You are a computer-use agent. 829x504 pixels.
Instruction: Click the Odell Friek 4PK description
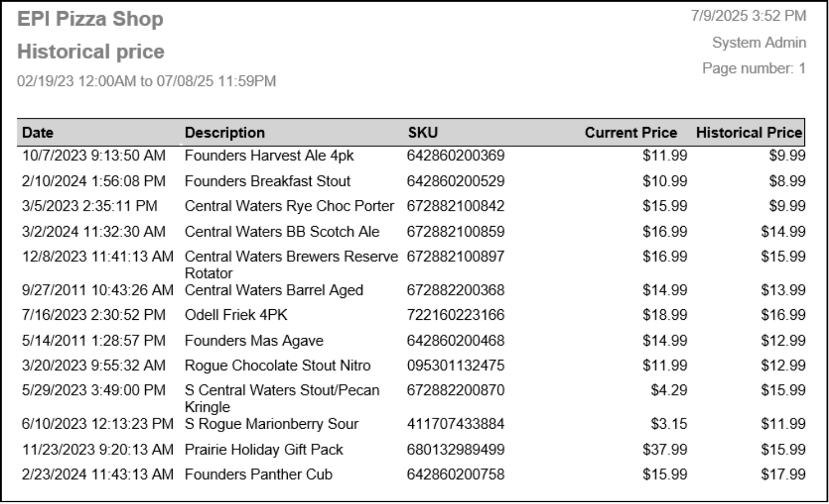236,315
